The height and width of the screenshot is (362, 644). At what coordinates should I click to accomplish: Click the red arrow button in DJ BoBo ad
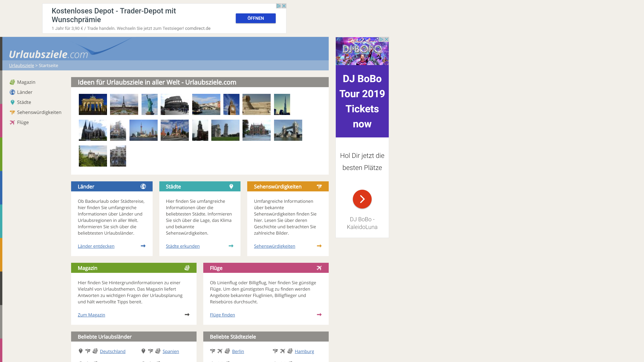click(362, 199)
